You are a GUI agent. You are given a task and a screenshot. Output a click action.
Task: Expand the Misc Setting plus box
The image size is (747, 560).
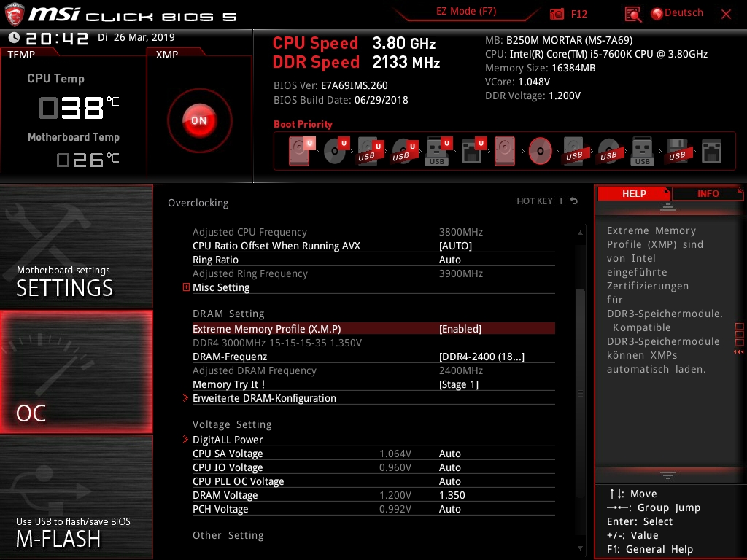click(x=186, y=287)
